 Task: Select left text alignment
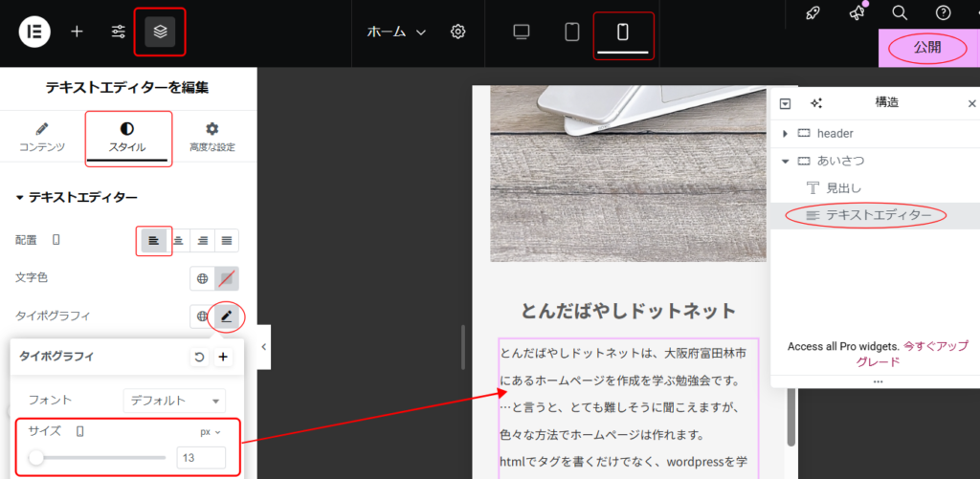pyautogui.click(x=153, y=240)
